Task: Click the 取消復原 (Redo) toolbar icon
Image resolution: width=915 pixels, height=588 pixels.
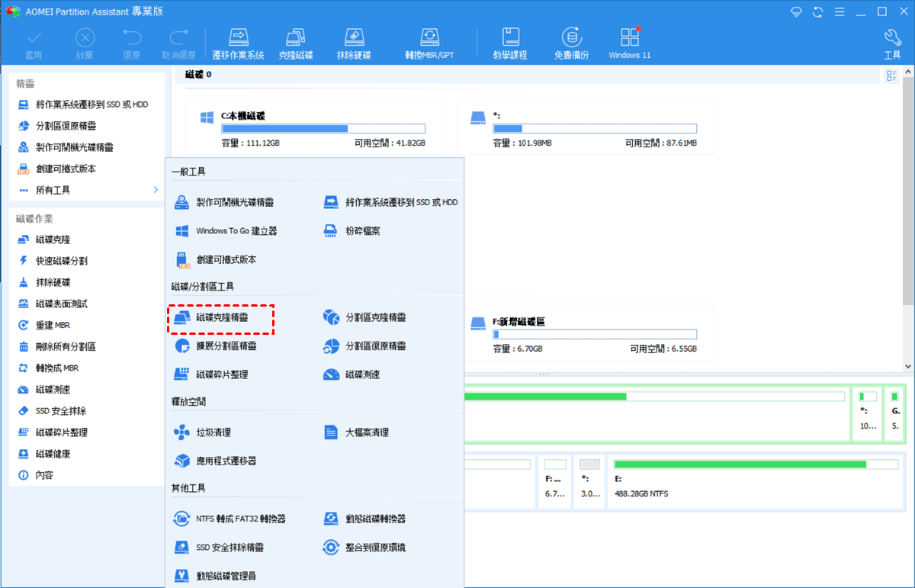Action: (x=179, y=44)
